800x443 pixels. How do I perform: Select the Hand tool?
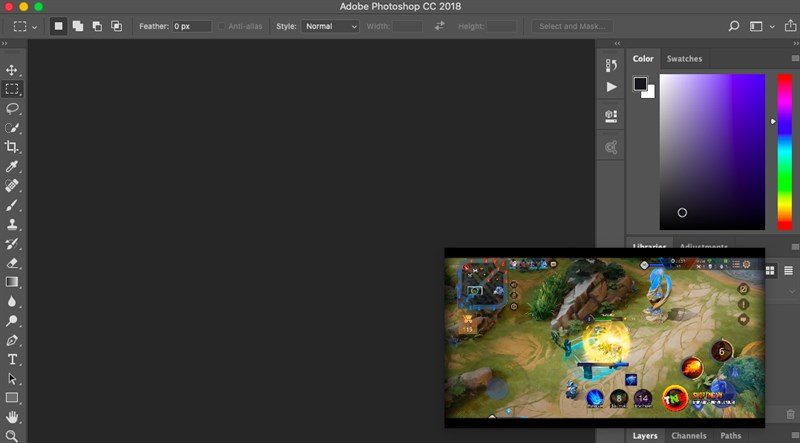click(x=12, y=417)
